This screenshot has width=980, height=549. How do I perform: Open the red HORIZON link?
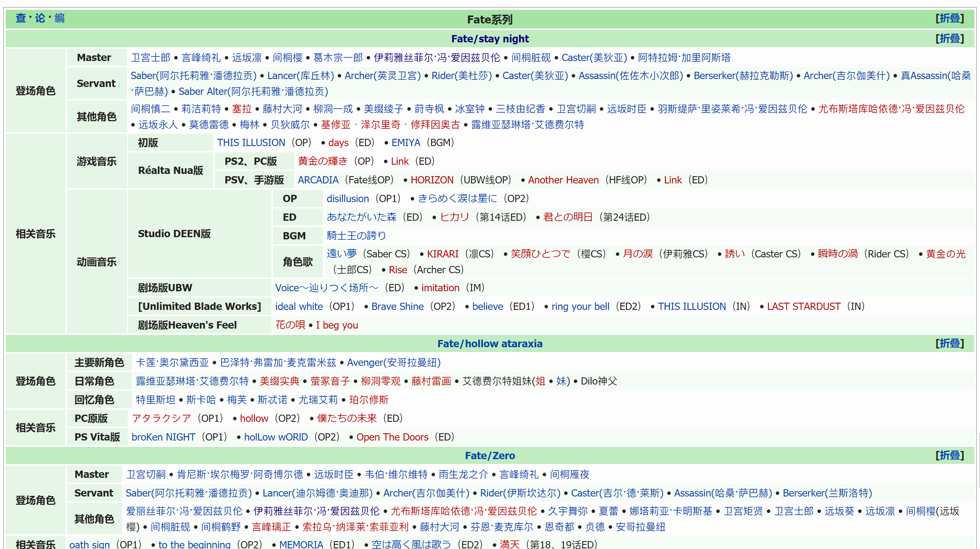click(432, 180)
